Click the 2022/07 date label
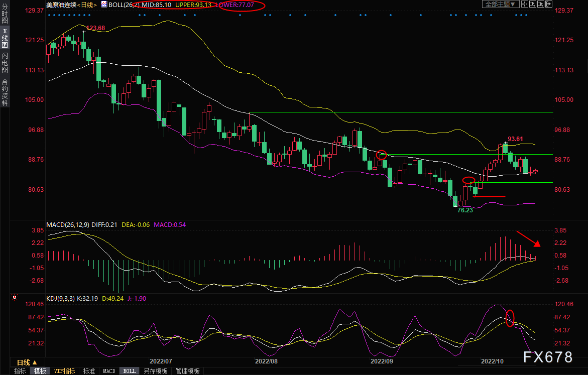Viewport: 588px width, 375px height. click(x=161, y=361)
